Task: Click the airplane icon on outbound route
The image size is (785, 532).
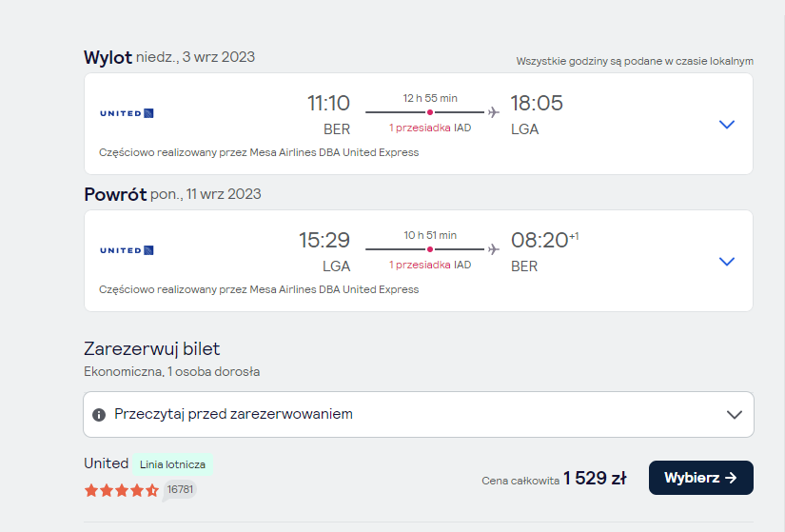Action: (494, 112)
